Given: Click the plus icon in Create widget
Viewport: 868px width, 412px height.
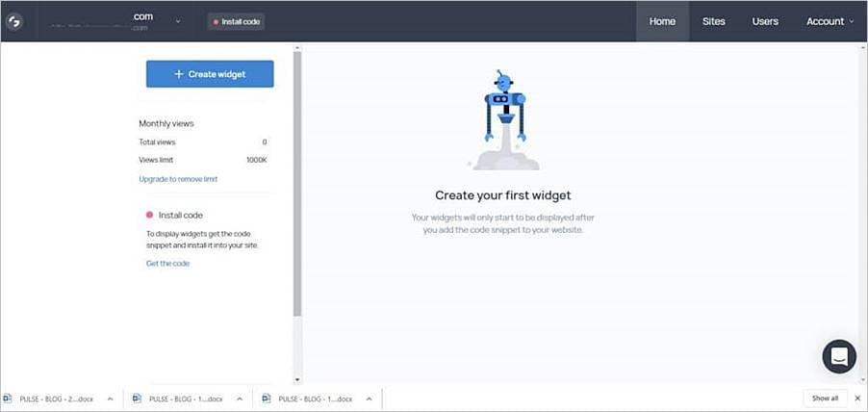Looking at the screenshot, I should pyautogui.click(x=178, y=74).
